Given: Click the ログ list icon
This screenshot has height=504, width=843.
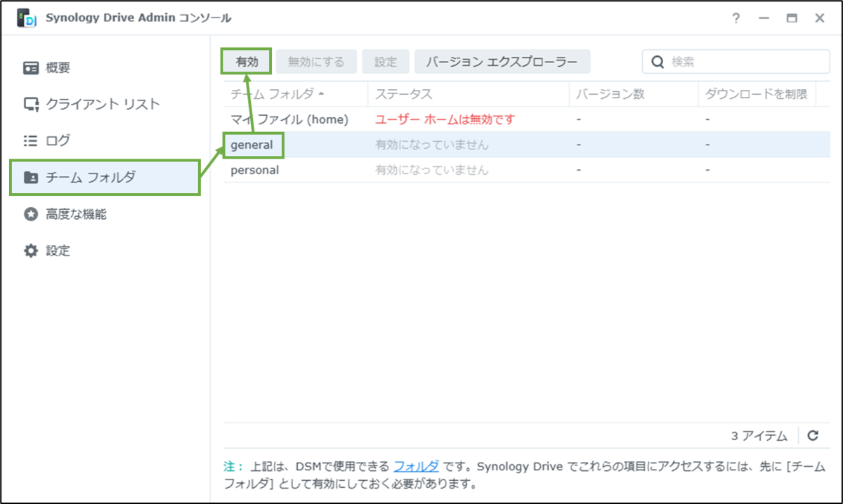Looking at the screenshot, I should 30,140.
